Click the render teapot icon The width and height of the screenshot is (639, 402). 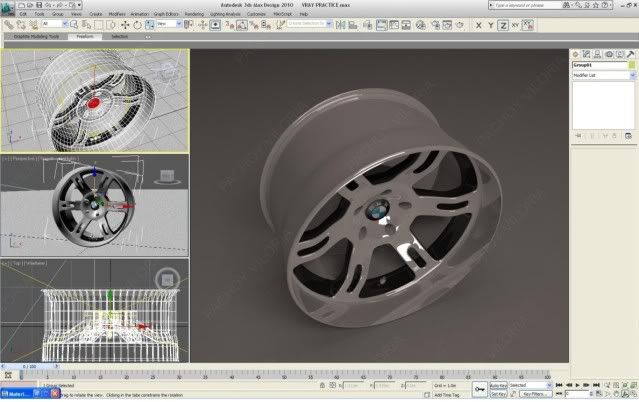click(460, 25)
